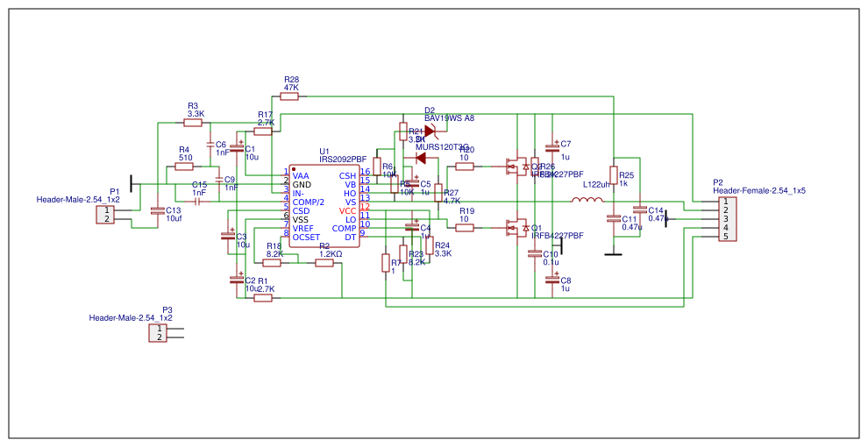Select the C3 10u capacitor symbol
Viewport: 868px width, 447px height.
[x=227, y=236]
